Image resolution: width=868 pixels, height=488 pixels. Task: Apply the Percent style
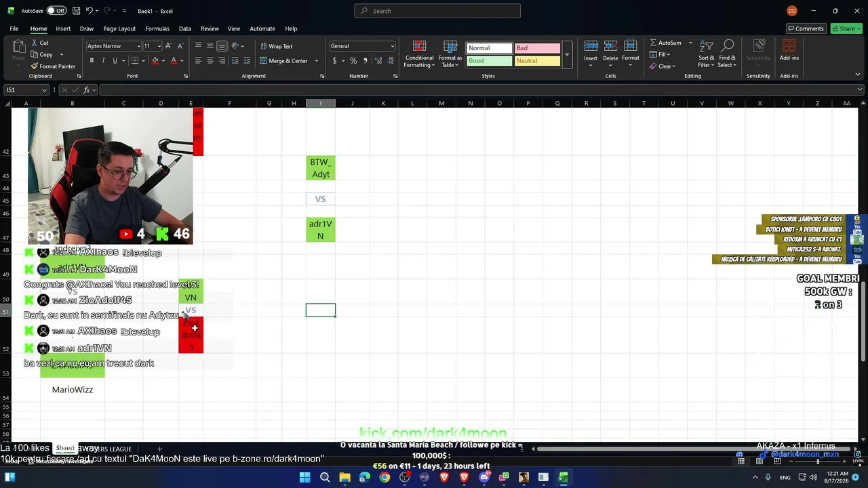pos(353,60)
